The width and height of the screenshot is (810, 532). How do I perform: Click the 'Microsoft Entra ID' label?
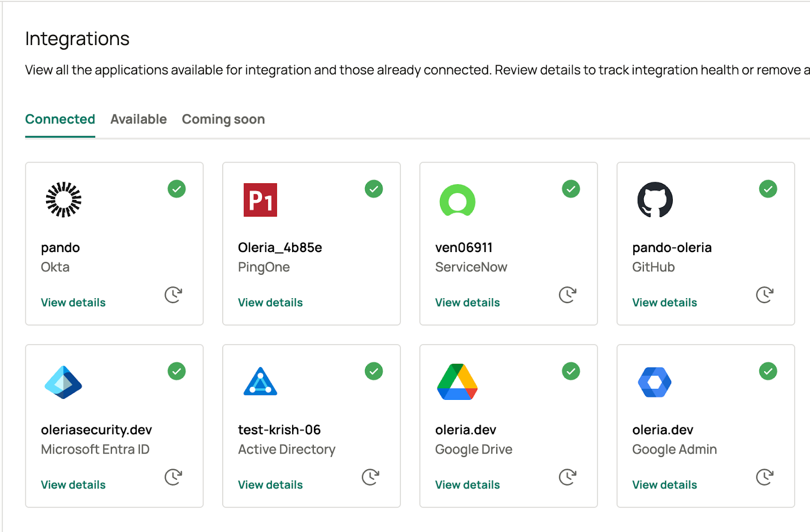(x=95, y=449)
